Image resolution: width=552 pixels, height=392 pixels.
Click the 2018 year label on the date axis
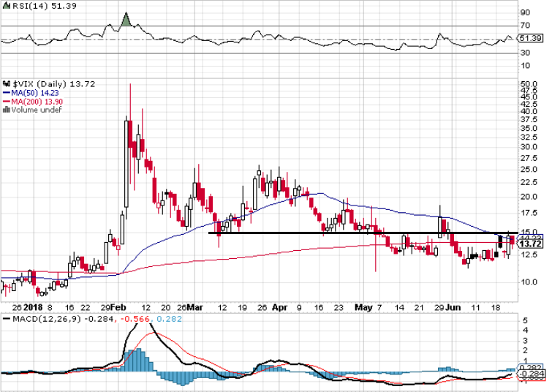(34, 307)
